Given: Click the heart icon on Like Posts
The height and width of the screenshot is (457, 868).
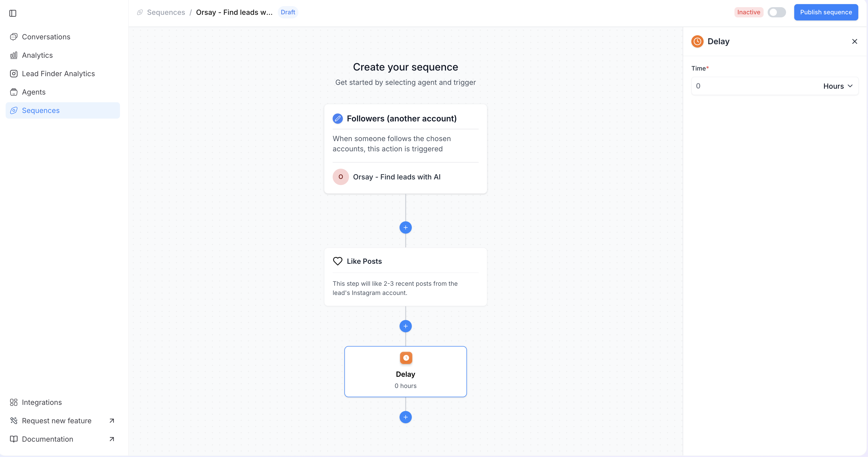Looking at the screenshot, I should 338,261.
